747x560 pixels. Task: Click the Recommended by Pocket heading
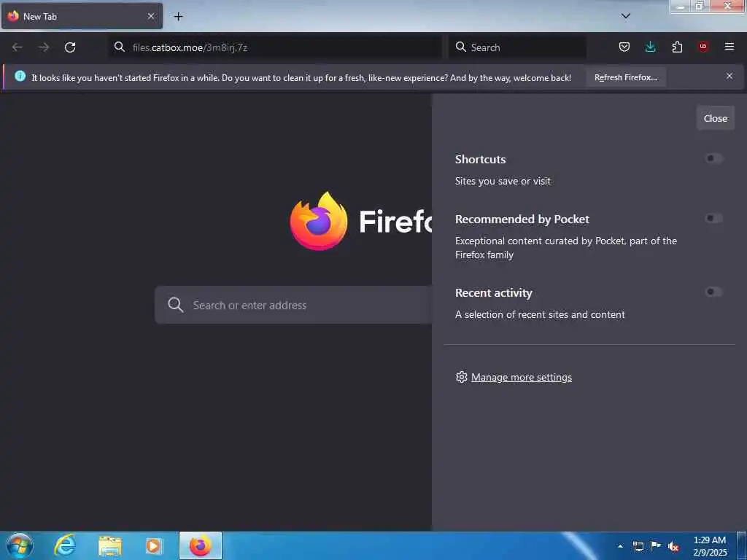(x=522, y=219)
